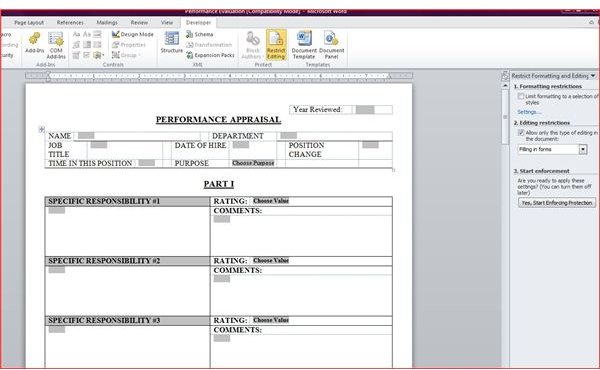Screen dimensions: 600x370
Task: Open Choose Value for Responsibility #1
Action: point(271,201)
